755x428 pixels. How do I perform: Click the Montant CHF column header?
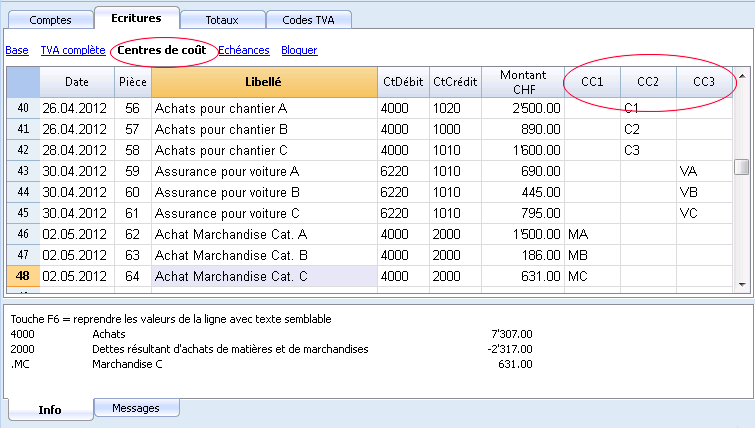523,82
